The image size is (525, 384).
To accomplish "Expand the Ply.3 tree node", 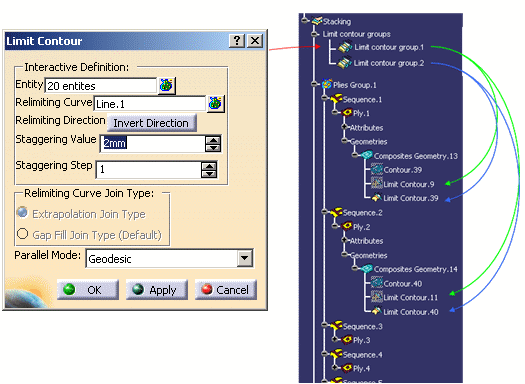I will click(335, 339).
